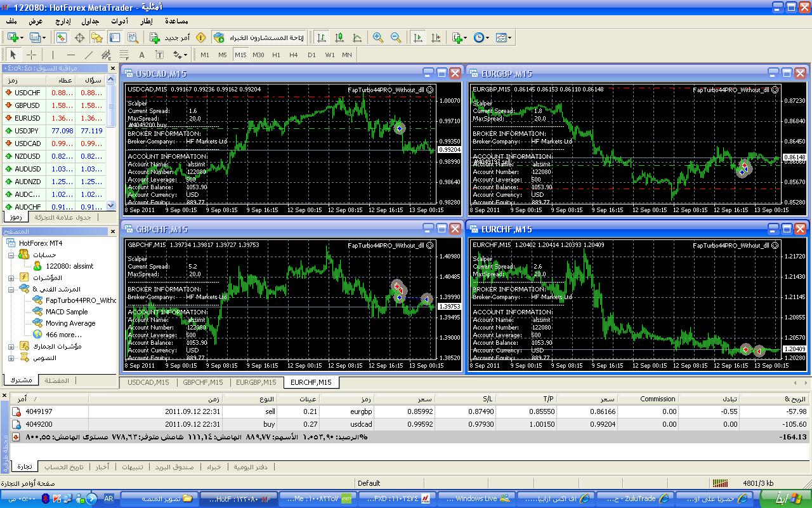Switch to M1 timeframe
Image resolution: width=812 pixels, height=508 pixels.
pyautogui.click(x=205, y=55)
